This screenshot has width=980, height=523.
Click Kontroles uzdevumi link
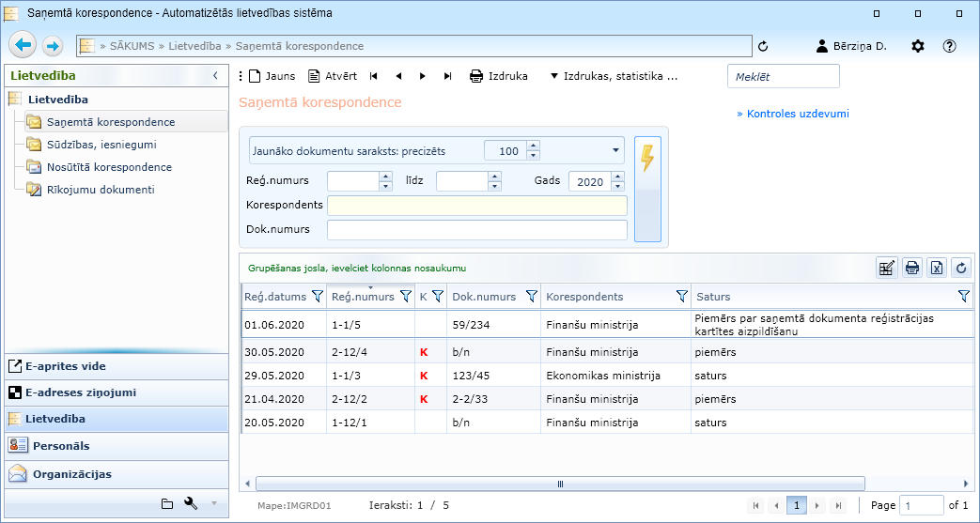tap(792, 114)
